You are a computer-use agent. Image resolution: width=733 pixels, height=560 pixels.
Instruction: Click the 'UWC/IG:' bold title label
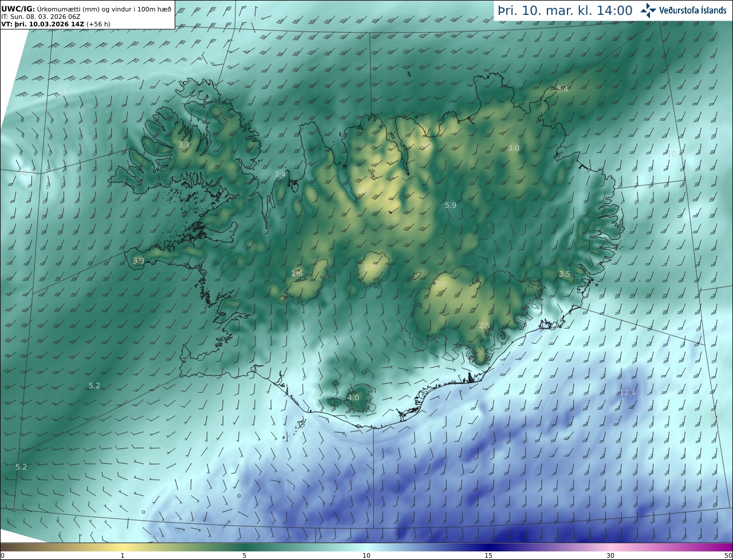(x=18, y=9)
